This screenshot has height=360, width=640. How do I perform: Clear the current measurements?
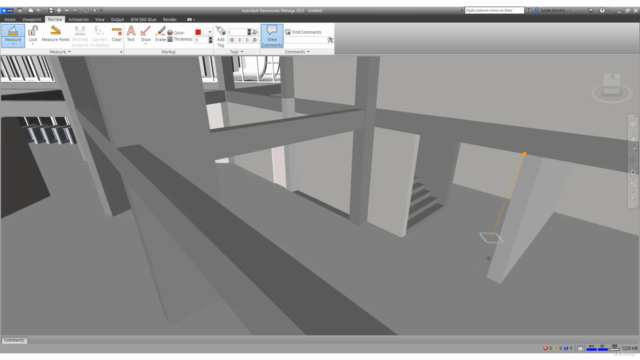click(117, 34)
